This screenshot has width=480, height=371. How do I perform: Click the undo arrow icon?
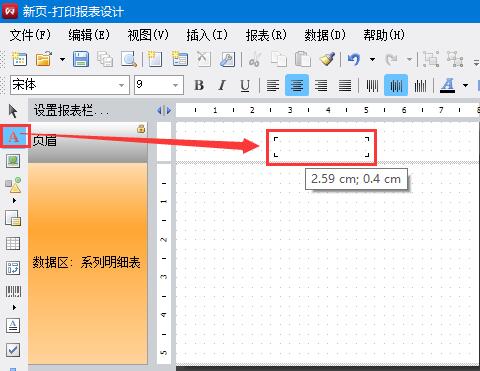click(354, 60)
